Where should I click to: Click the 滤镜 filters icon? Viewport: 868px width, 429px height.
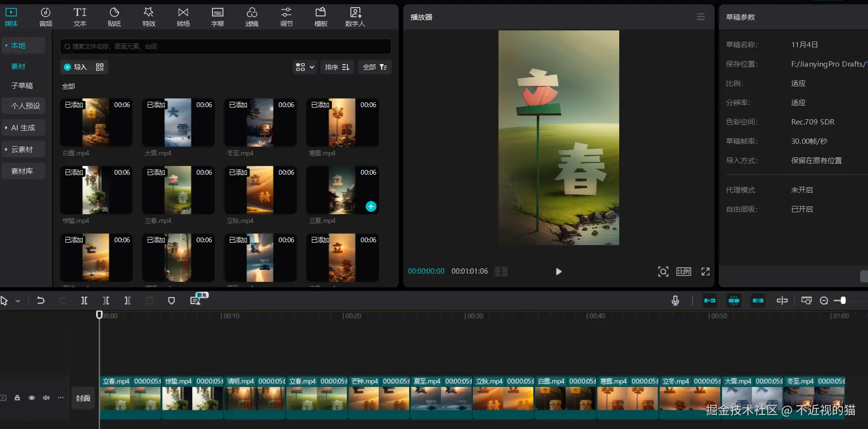(x=252, y=17)
